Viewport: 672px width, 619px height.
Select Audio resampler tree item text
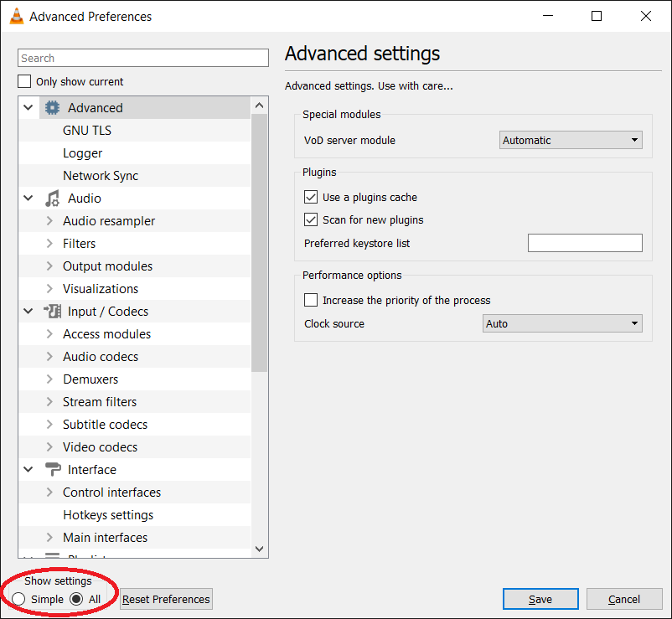(109, 221)
